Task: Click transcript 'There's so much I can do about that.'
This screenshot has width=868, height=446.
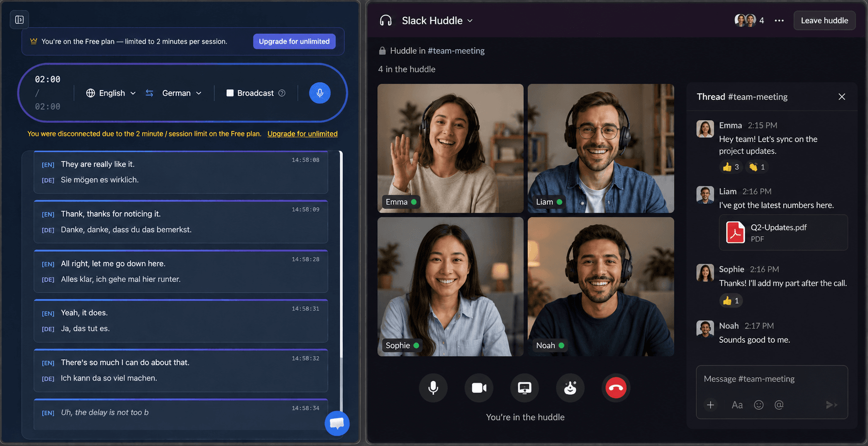Action: (x=125, y=363)
